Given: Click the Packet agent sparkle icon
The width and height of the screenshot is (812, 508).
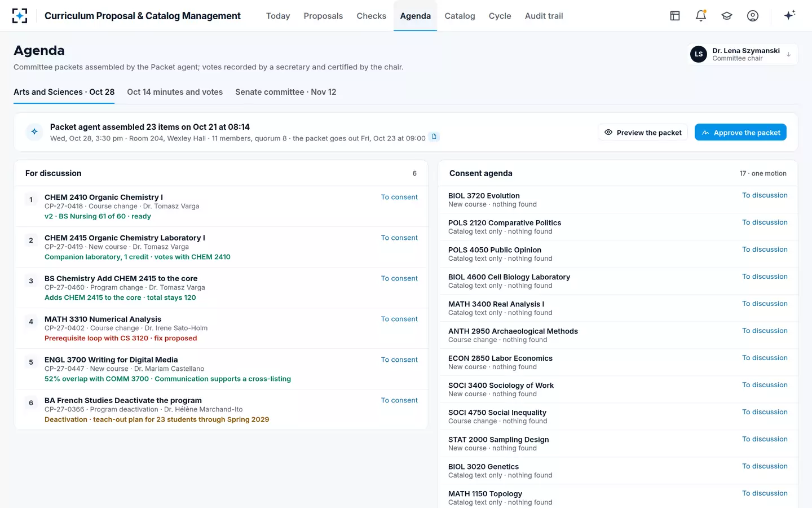Looking at the screenshot, I should [34, 132].
